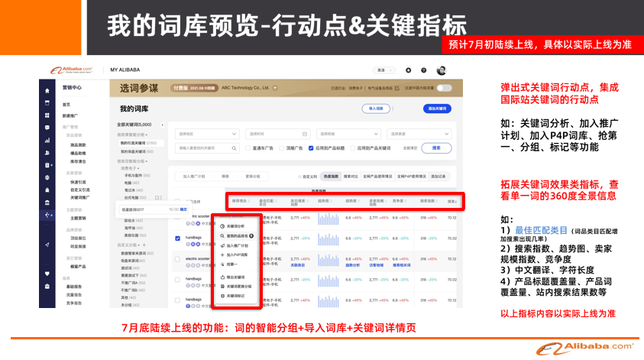Check the 顶展广告 checkbox
This screenshot has width=644, height=360.
[x=281, y=148]
